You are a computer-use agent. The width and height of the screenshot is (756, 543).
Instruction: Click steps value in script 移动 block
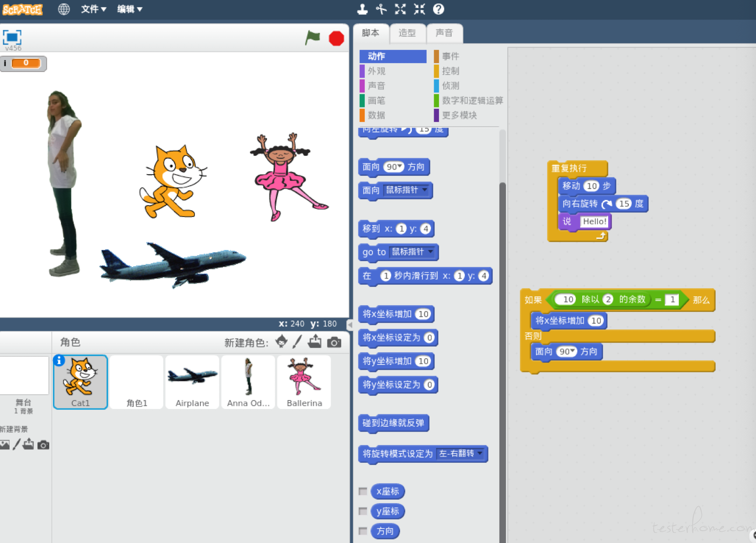click(x=592, y=186)
